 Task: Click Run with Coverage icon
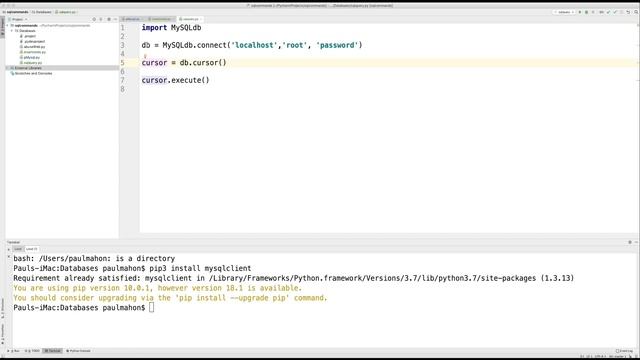coord(593,12)
